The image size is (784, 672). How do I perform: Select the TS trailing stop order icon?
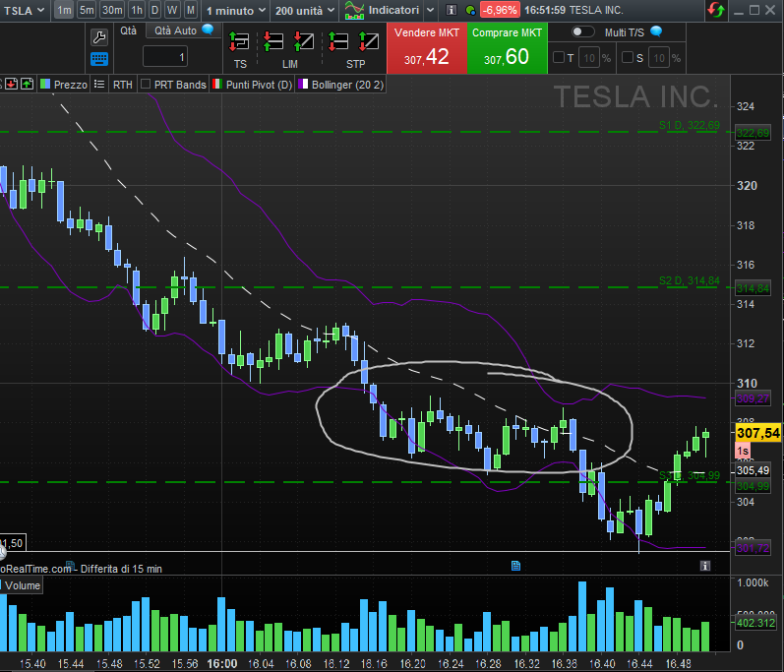coord(239,41)
